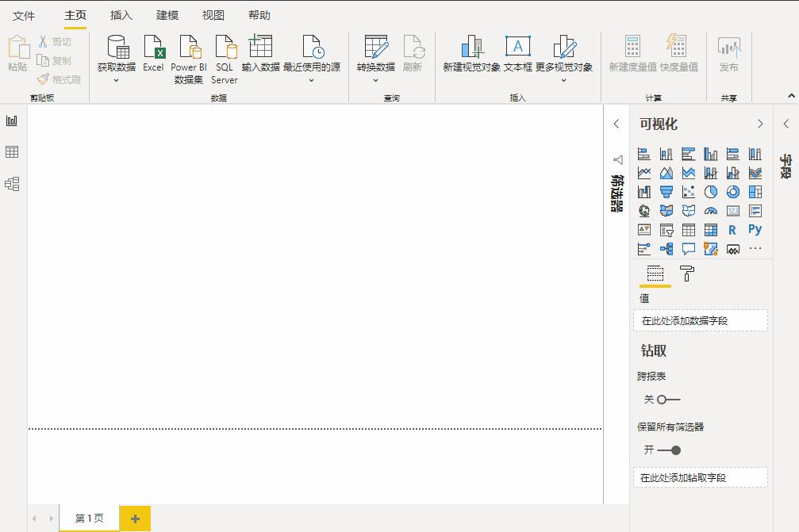Collapse the 可视化 pane
The height and width of the screenshot is (532, 799).
click(x=759, y=124)
